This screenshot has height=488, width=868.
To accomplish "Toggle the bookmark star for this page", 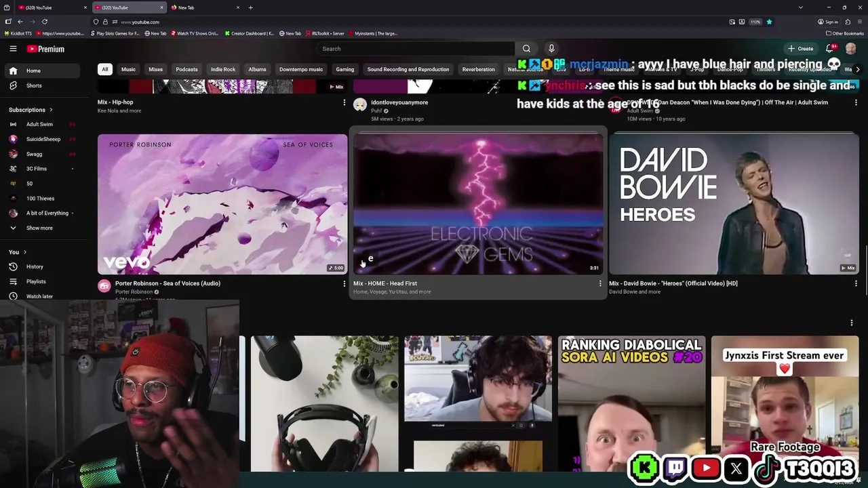I will (769, 22).
